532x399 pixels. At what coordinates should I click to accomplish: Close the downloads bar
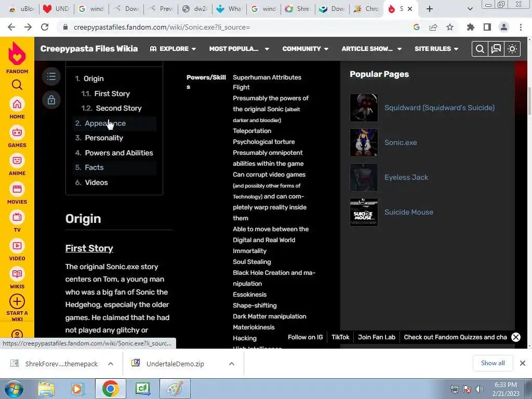click(x=523, y=363)
